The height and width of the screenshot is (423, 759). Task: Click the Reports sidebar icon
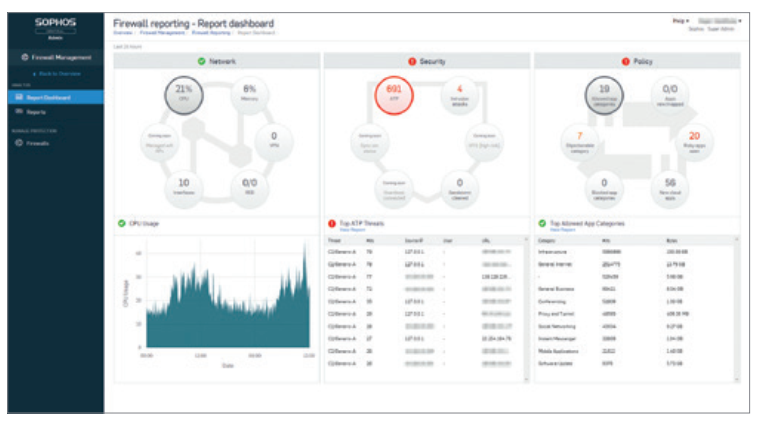point(19,111)
